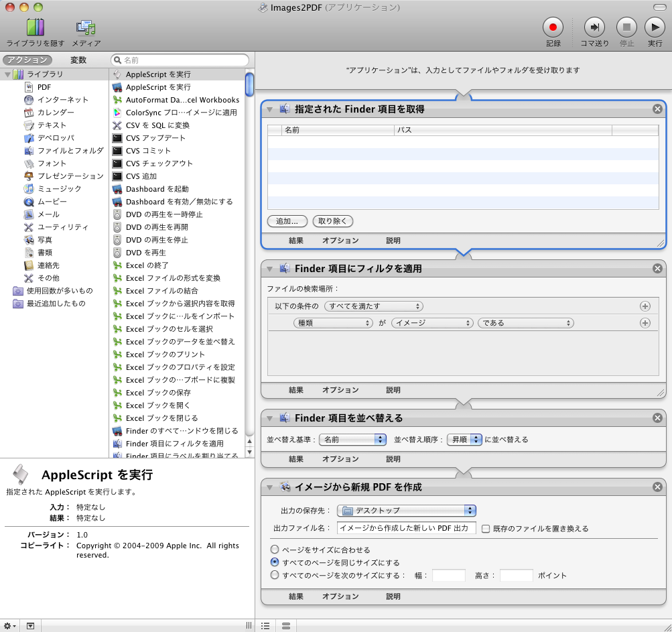Switch to the 変数 tab
Image resolution: width=672 pixels, height=632 pixels.
point(78,60)
